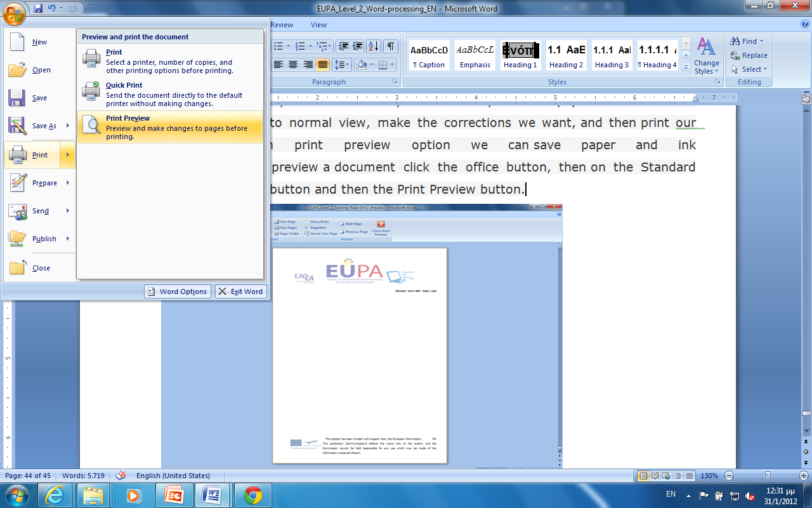Apply the Caption style
The width and height of the screenshot is (812, 508).
coord(429,55)
